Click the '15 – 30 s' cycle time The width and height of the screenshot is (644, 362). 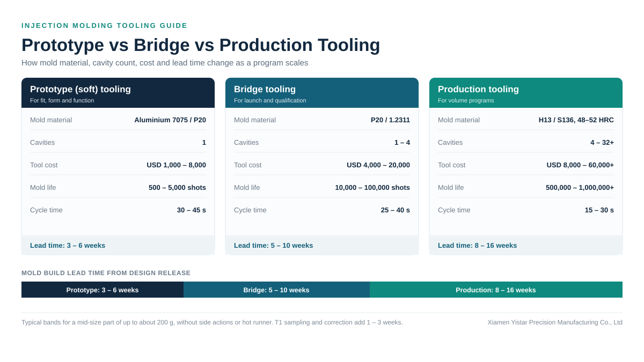point(599,210)
